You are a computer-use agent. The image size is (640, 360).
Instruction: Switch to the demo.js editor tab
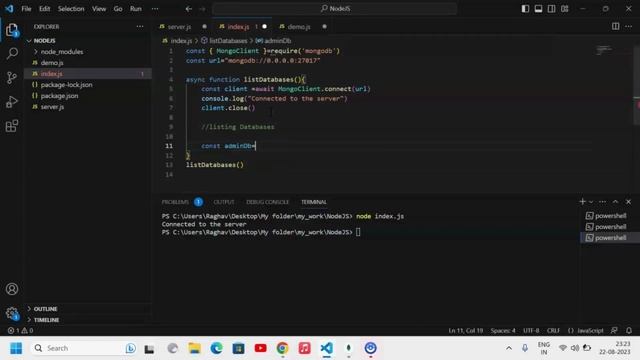click(302, 27)
